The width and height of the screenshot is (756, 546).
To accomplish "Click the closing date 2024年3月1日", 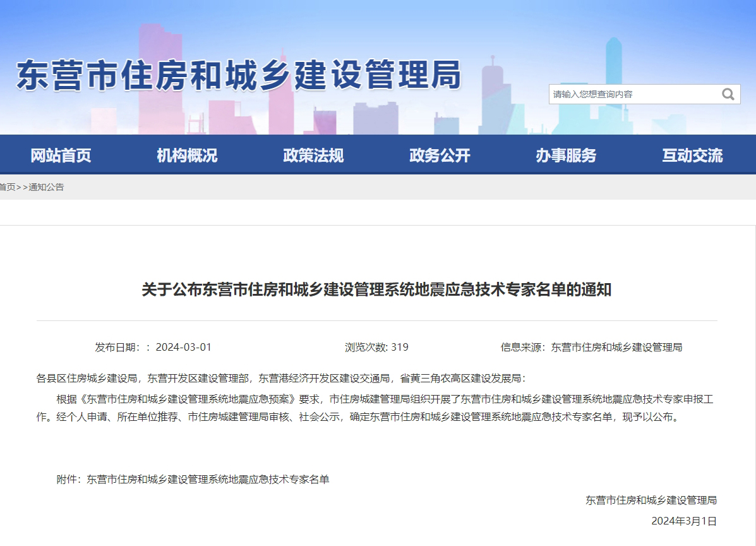I will [x=684, y=521].
